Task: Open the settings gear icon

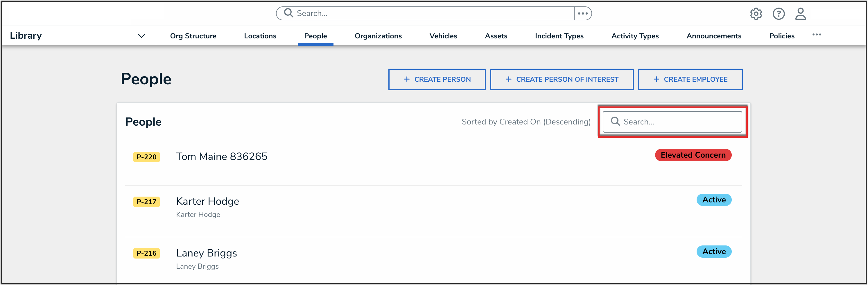Action: [x=756, y=14]
